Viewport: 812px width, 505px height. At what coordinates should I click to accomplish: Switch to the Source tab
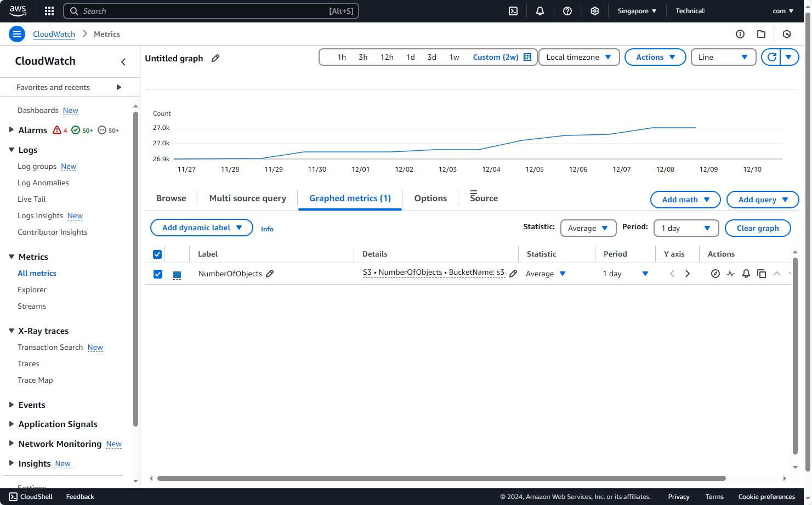484,198
